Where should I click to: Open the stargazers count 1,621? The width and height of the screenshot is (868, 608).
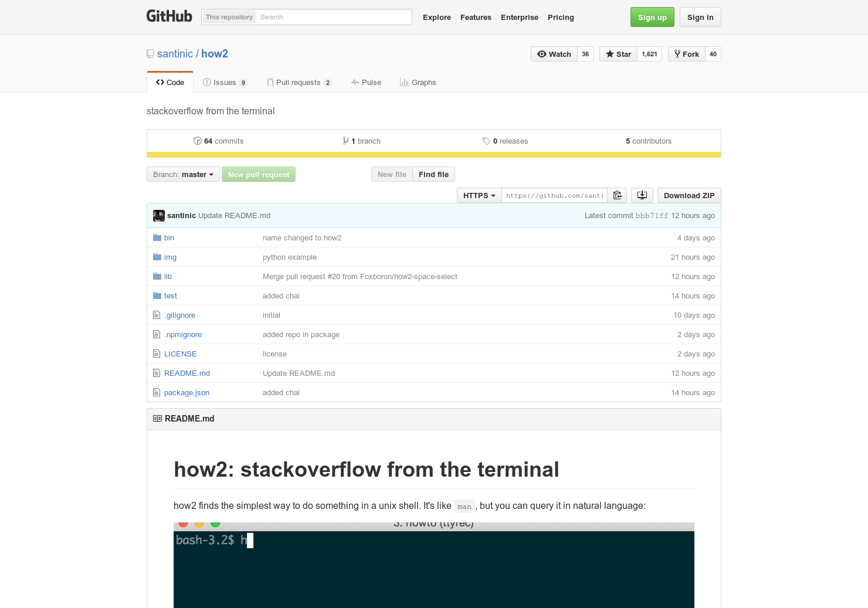tap(649, 54)
